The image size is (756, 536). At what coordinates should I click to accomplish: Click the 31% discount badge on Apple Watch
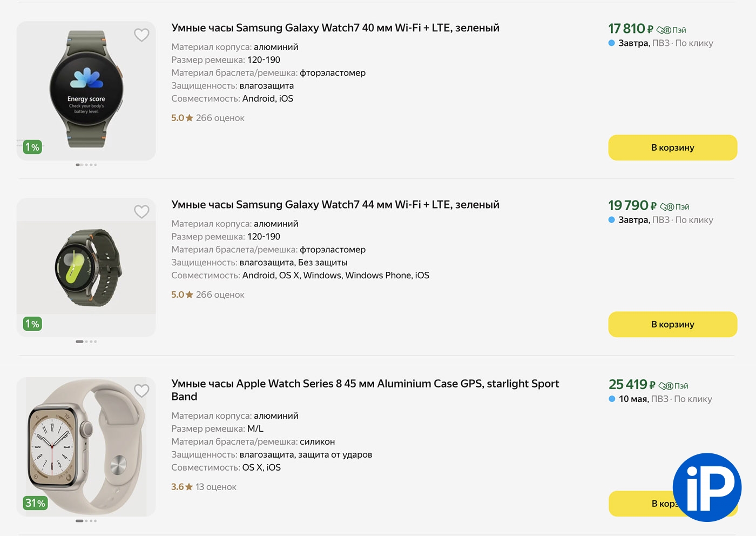click(35, 503)
